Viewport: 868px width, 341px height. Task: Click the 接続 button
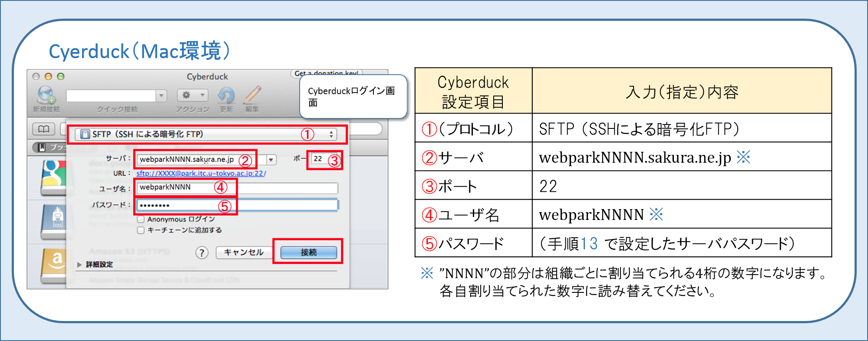309,252
